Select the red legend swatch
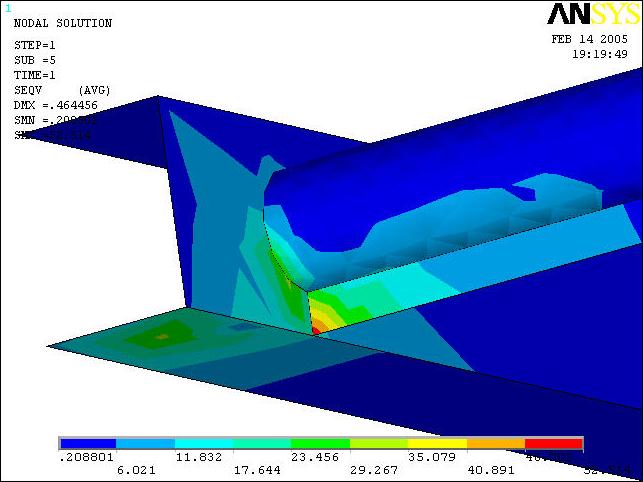 point(553,443)
